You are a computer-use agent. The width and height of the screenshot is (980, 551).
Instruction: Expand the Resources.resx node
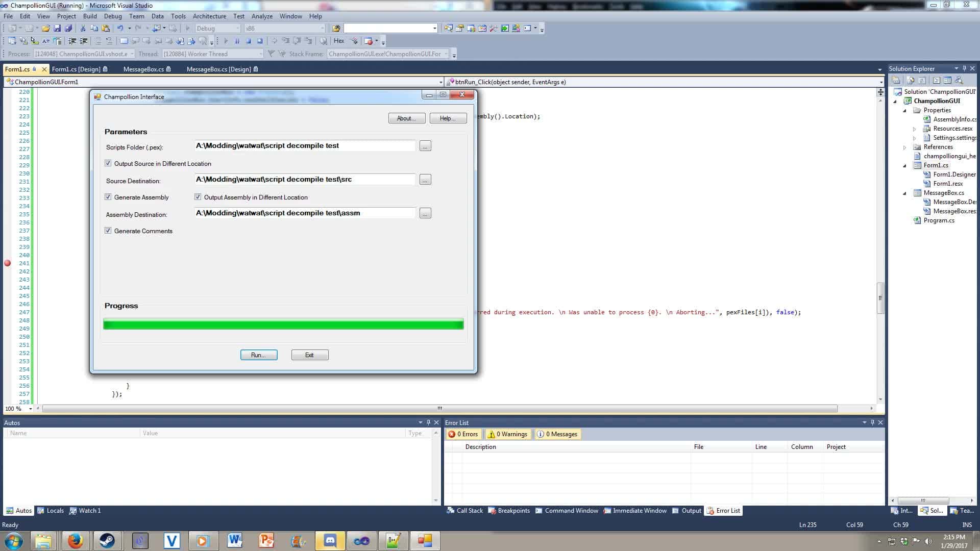(x=915, y=129)
